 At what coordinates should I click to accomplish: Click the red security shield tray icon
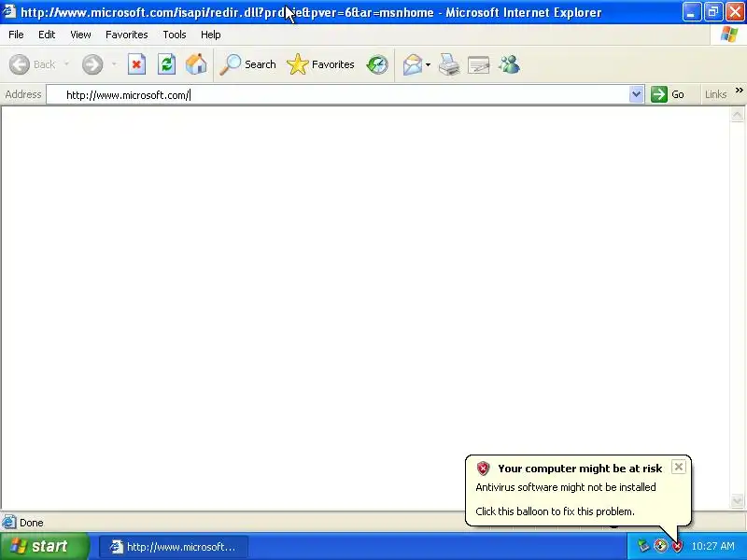(678, 546)
